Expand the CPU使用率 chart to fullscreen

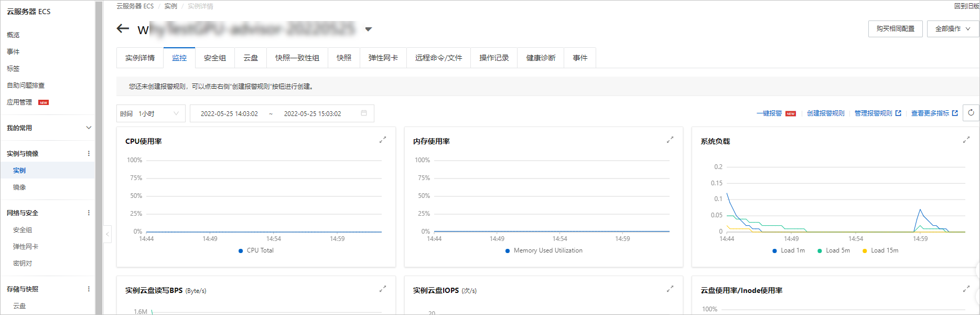[x=383, y=140]
